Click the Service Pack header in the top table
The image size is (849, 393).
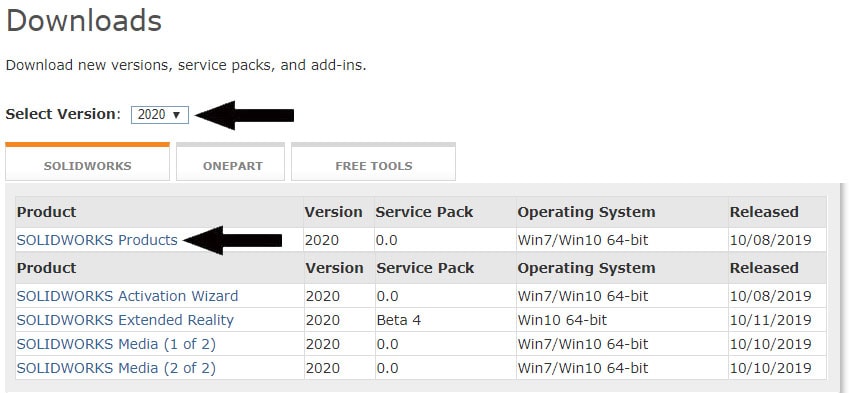[424, 212]
